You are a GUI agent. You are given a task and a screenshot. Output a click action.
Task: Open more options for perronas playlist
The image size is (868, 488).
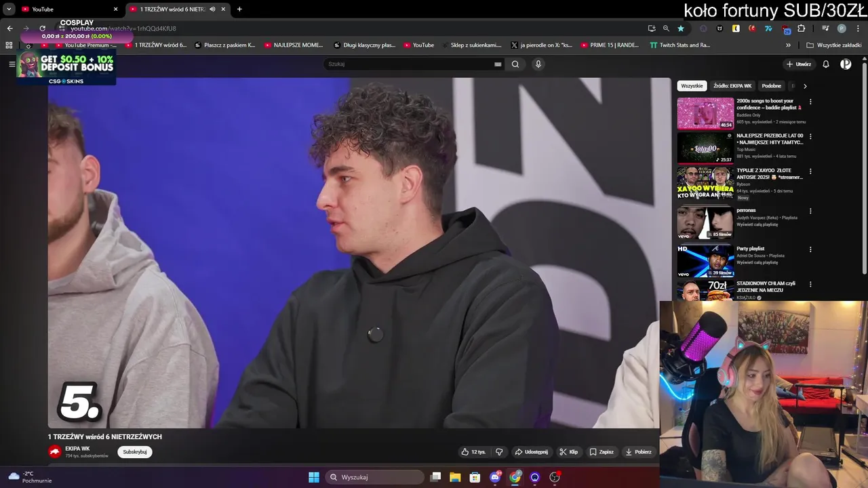point(810,211)
